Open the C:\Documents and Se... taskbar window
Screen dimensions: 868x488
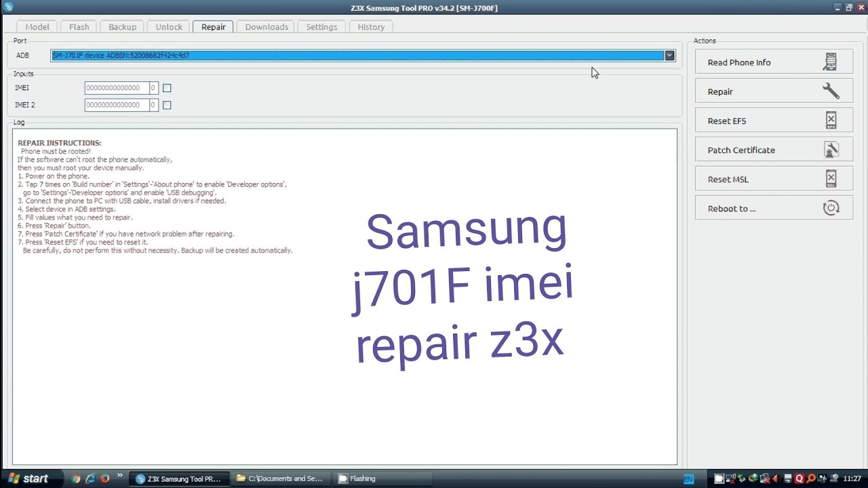pyautogui.click(x=279, y=479)
